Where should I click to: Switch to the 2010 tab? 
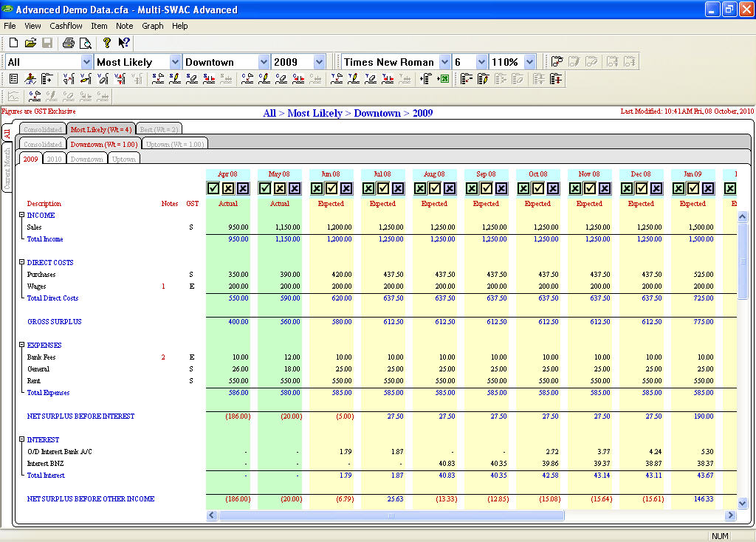coord(54,159)
